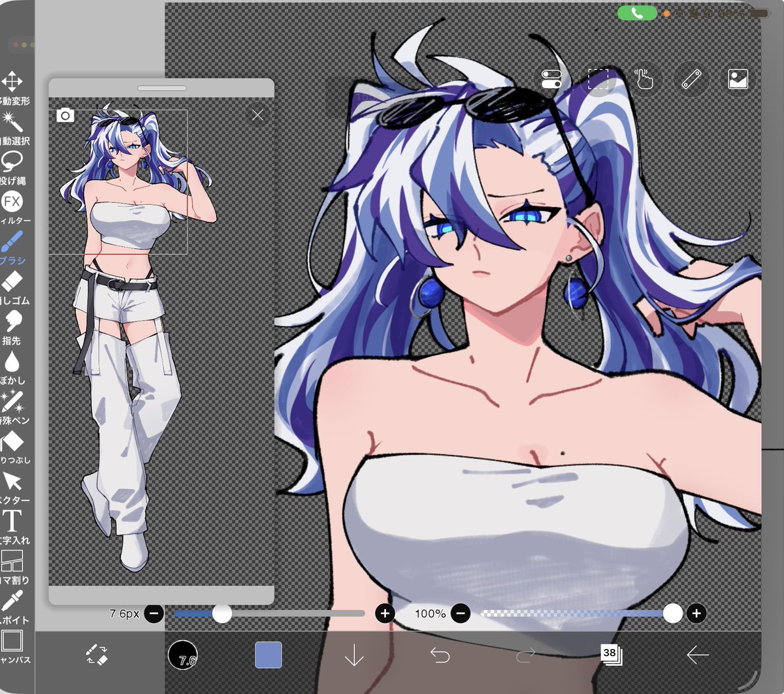Tap the green phone call indicator
784x694 pixels.
coord(637,12)
